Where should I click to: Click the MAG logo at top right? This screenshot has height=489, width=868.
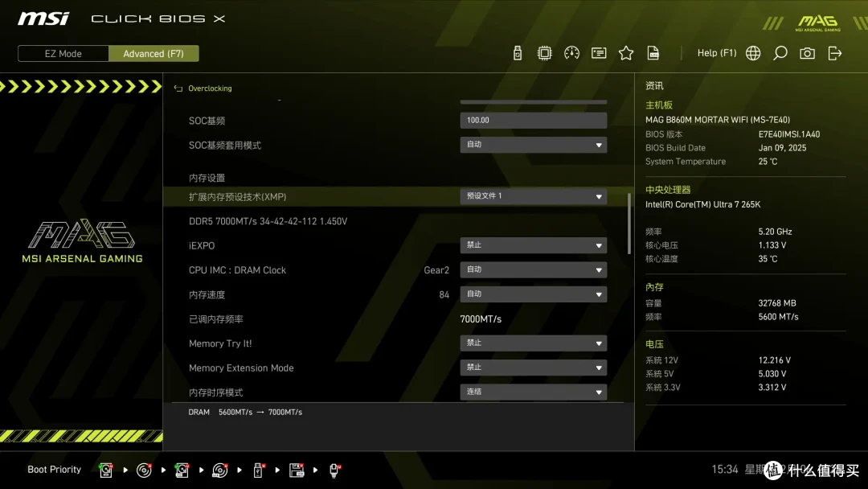pyautogui.click(x=817, y=23)
